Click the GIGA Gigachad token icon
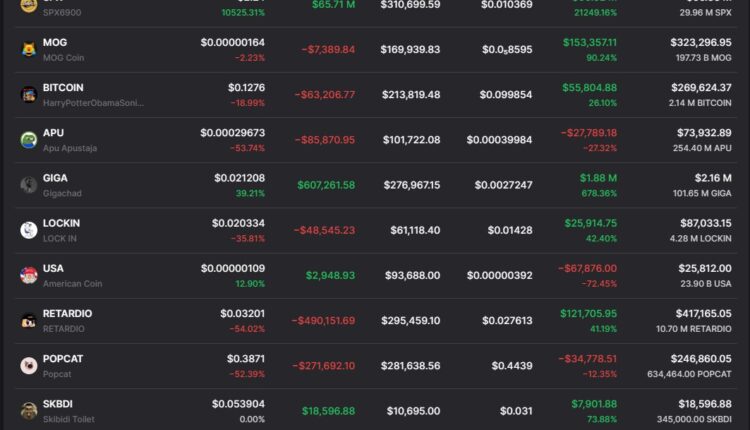Image resolution: width=750 pixels, height=430 pixels. pos(28,185)
